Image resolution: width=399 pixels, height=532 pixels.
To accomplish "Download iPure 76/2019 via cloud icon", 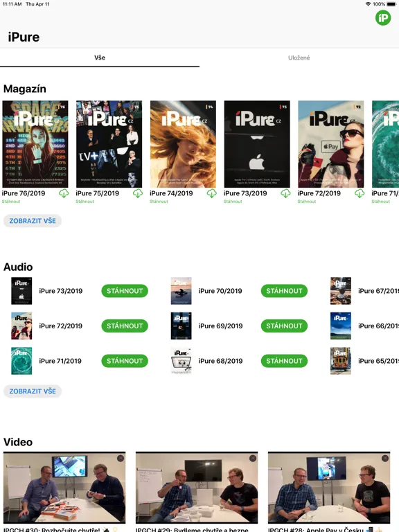I will pyautogui.click(x=64, y=193).
